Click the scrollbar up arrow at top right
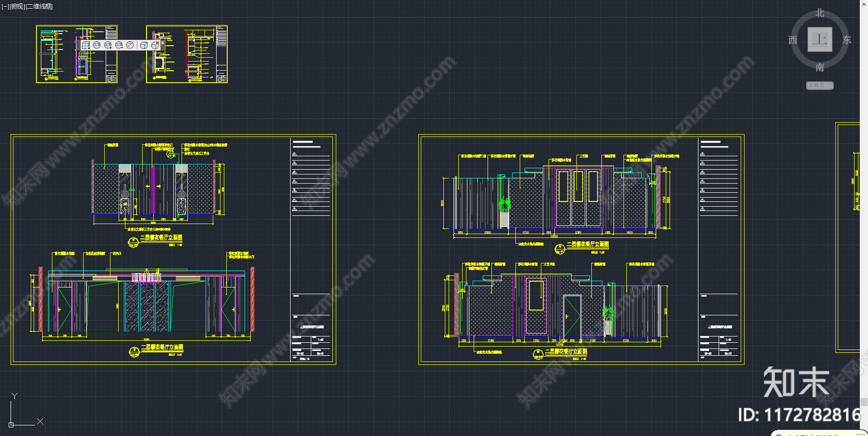Viewport: 868px width, 436px height. pyautogui.click(x=864, y=4)
